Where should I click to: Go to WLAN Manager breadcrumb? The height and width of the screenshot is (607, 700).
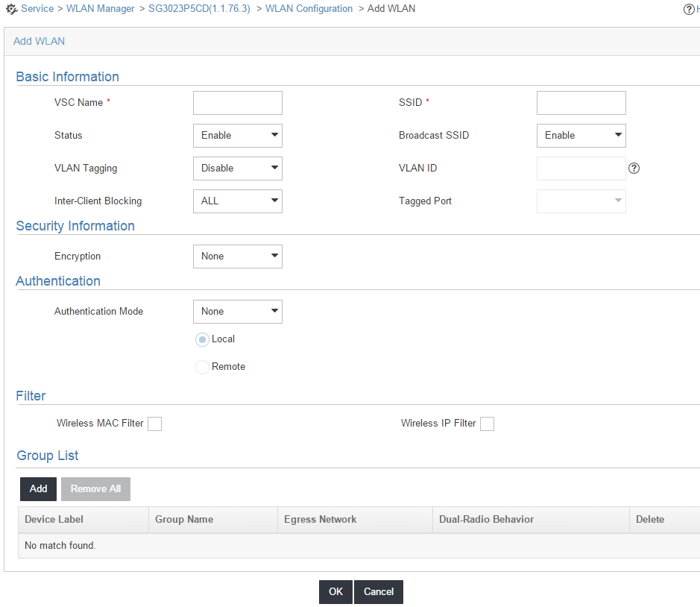[x=101, y=8]
